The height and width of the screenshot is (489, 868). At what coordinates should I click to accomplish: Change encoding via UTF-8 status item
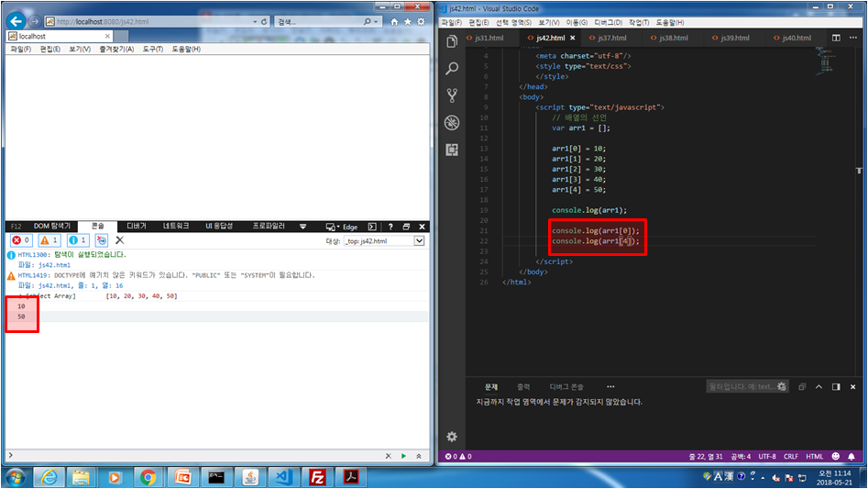click(x=767, y=456)
